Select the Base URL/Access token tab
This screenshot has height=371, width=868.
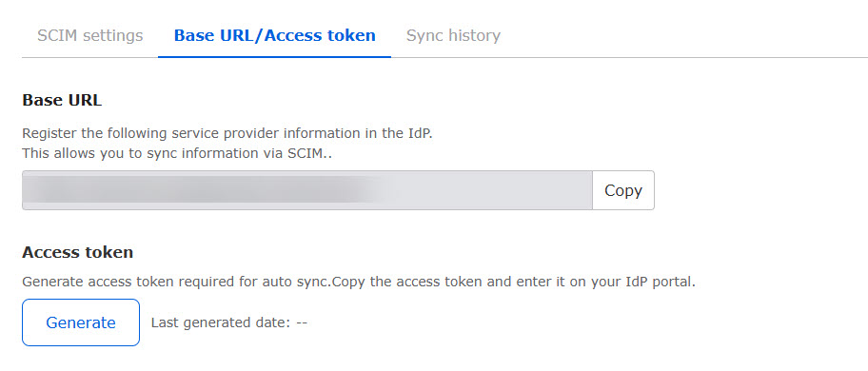(x=274, y=36)
